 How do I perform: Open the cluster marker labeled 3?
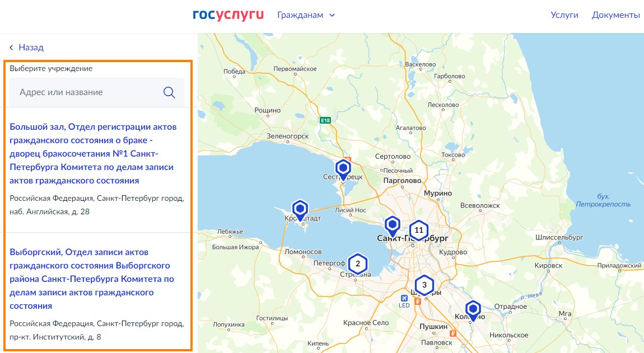pyautogui.click(x=424, y=285)
